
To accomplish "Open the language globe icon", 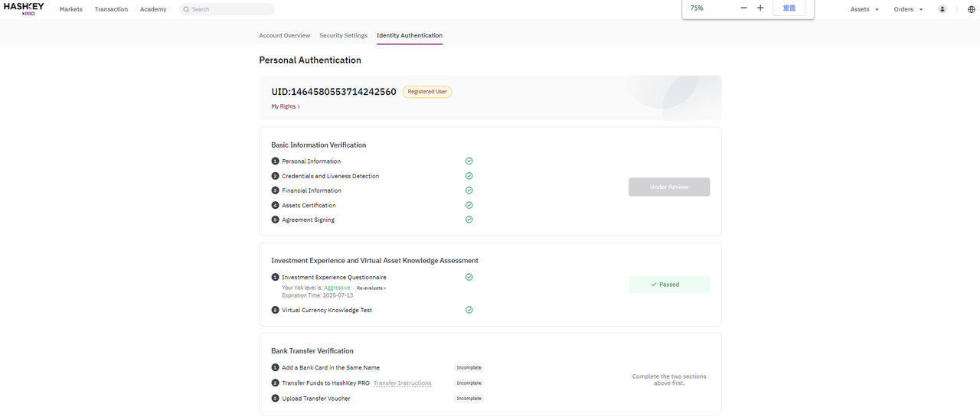I will 971,9.
